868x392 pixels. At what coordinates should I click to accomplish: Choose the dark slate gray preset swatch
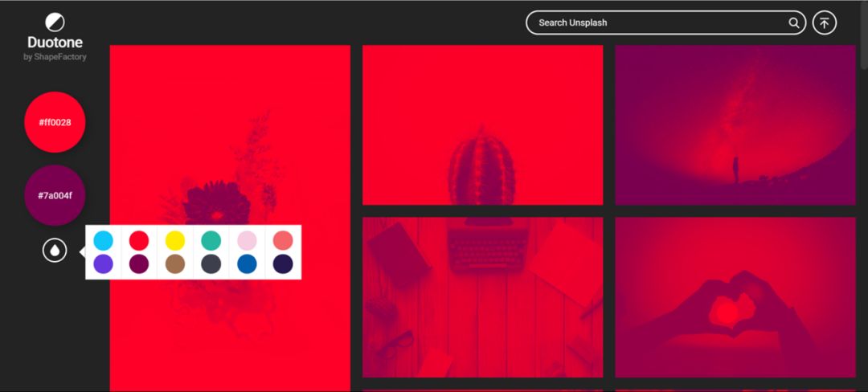[211, 264]
